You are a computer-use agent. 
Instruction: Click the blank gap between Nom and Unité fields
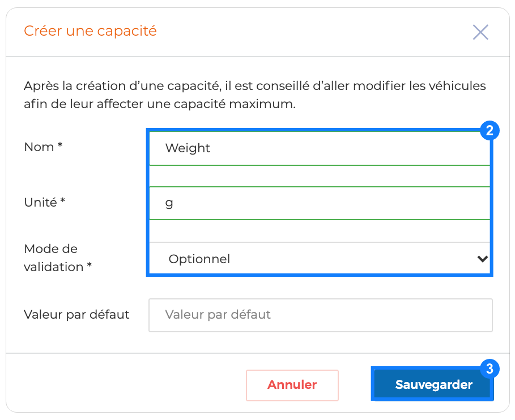(320, 176)
